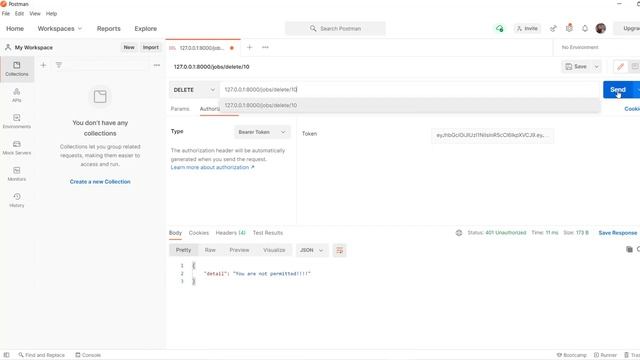Screen dimensions: 640x360
Task: Click the Import button
Action: pyautogui.click(x=151, y=47)
